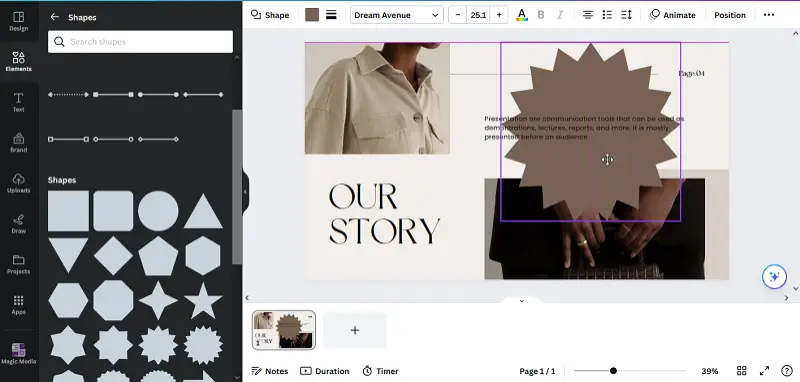
Task: Open the help button
Action: 787,371
